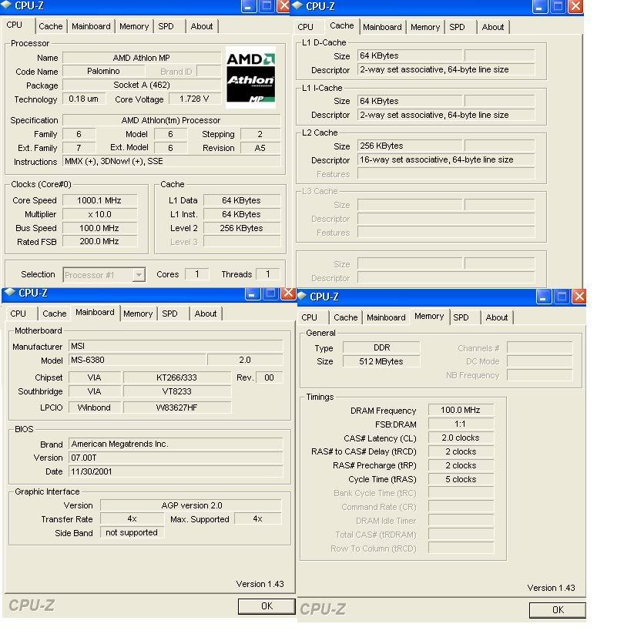Click CPU-Z title bar icon in the Mainboard tab window

10,293
